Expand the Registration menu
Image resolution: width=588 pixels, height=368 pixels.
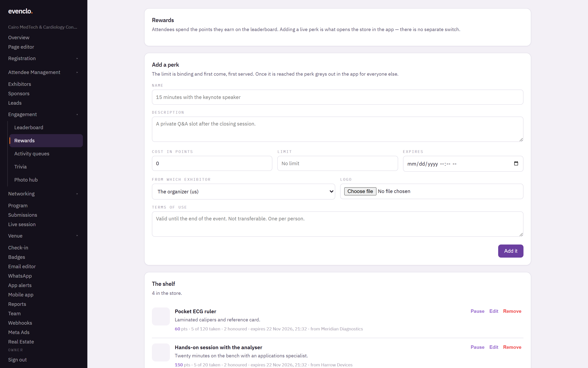(x=43, y=58)
